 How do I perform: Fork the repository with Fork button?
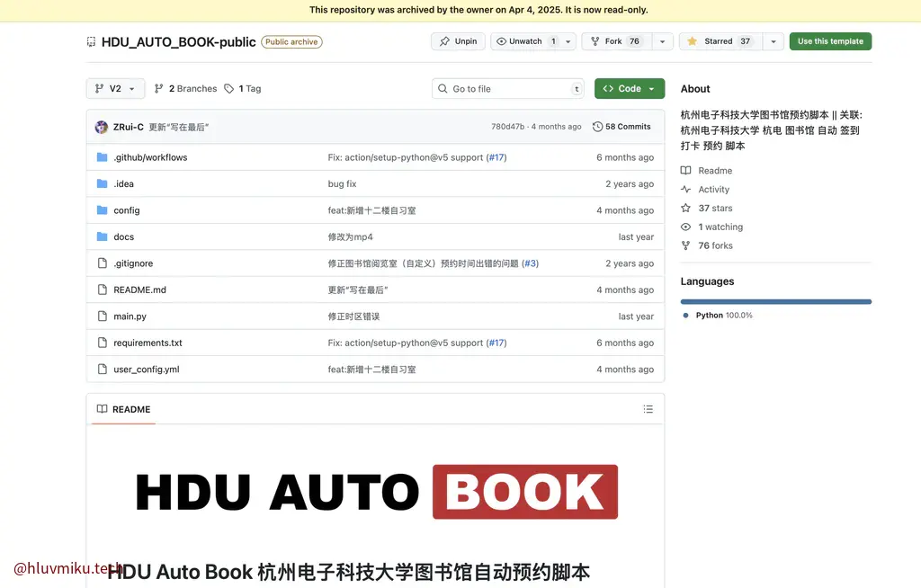617,41
